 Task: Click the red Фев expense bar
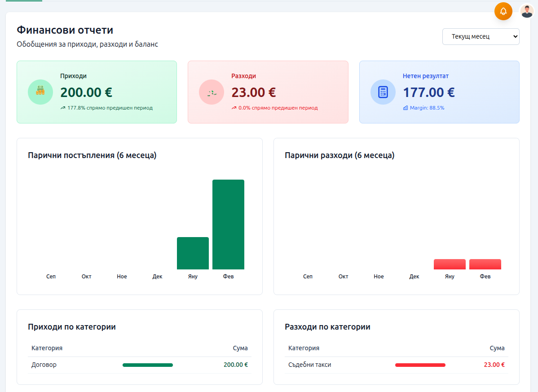[485, 264]
